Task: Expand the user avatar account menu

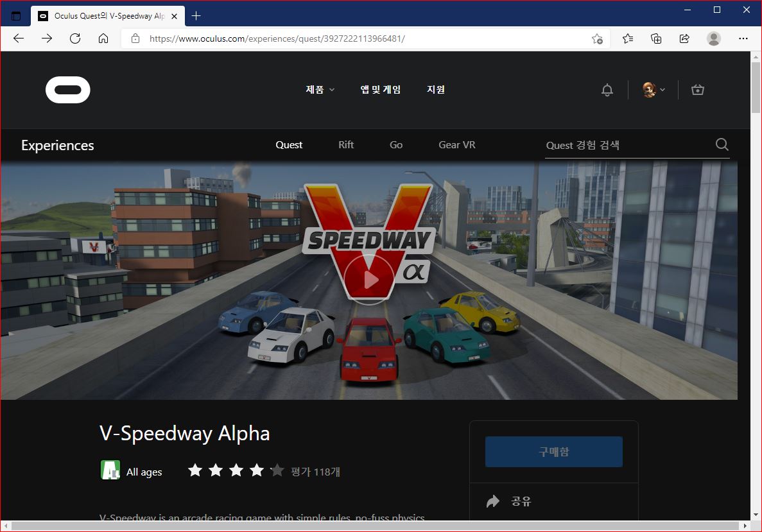Action: 654,90
